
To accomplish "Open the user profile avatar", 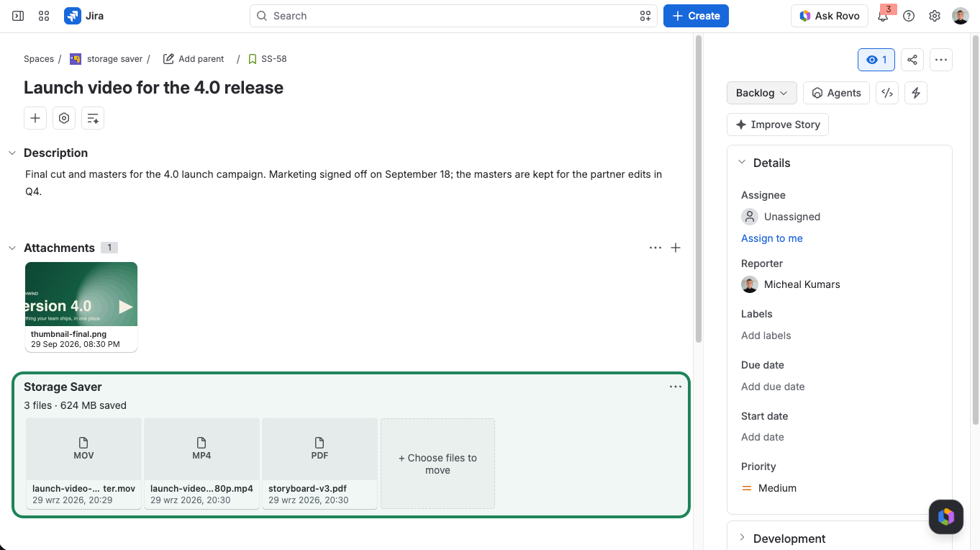I will click(961, 16).
